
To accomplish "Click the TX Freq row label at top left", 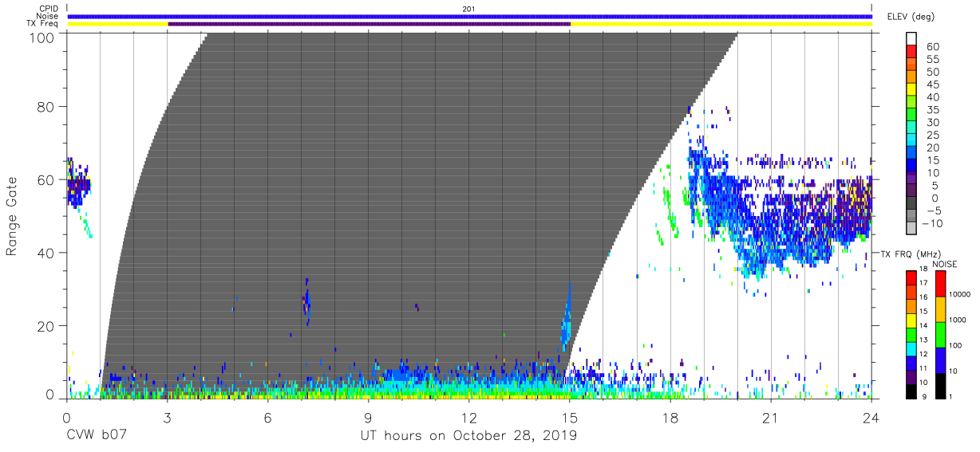I will point(43,24).
